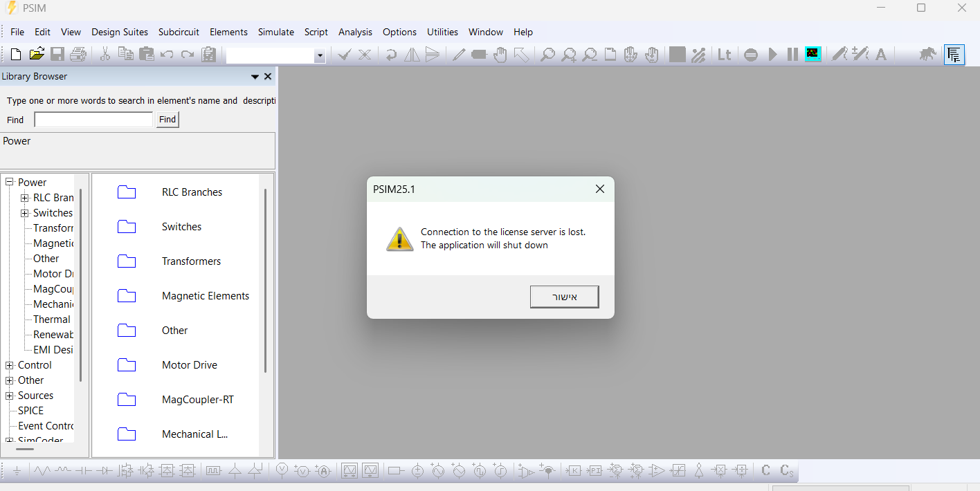Viewport: 980px width, 491px height.
Task: Click the folder list vertical scrollbar
Action: pos(265,280)
